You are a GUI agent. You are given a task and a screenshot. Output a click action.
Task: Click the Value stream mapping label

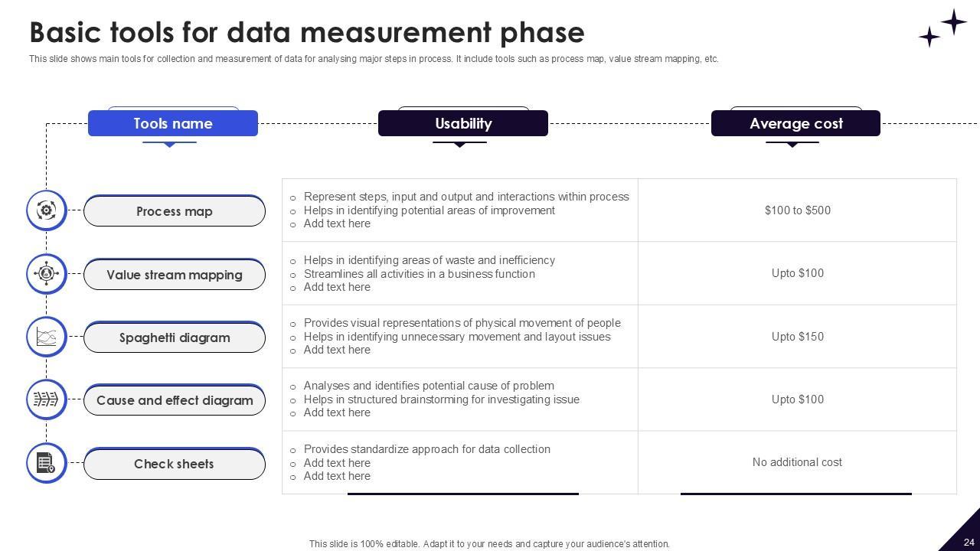pyautogui.click(x=175, y=275)
